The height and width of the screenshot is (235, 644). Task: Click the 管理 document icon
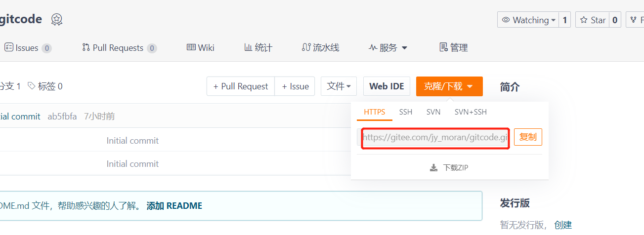point(443,47)
